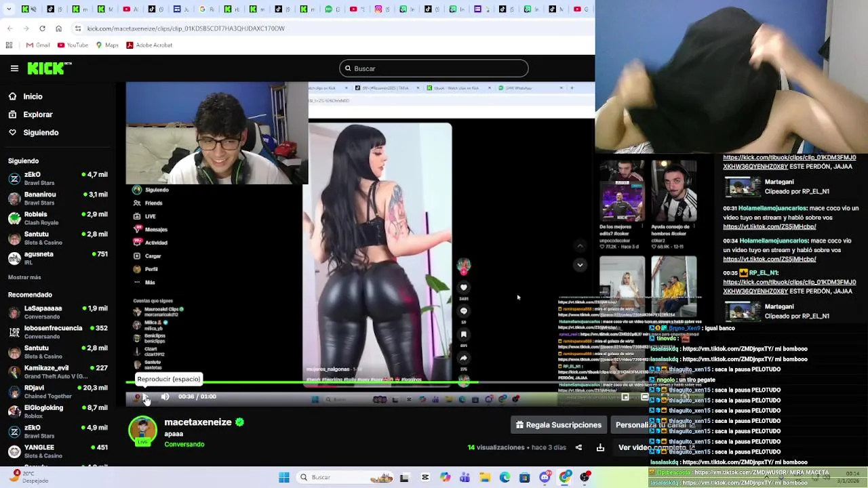Open Perfil item in TikTok sidebar
Viewport: 868px width, 488px height.
tap(145, 269)
